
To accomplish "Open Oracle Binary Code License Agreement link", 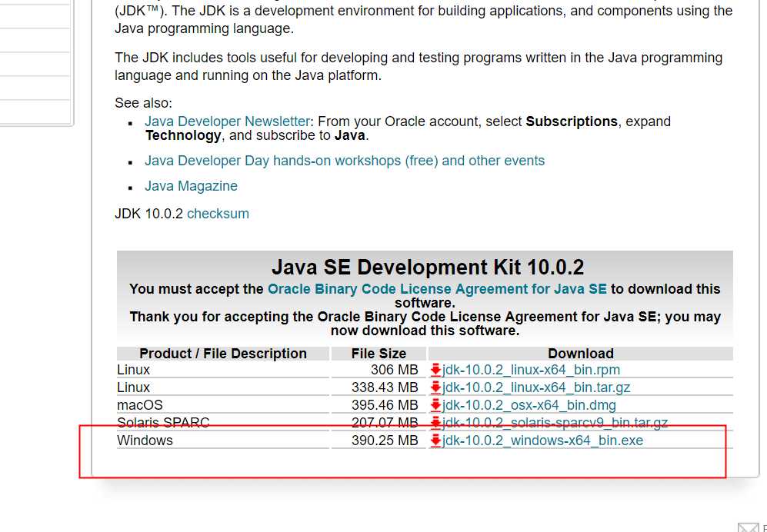I will [437, 289].
